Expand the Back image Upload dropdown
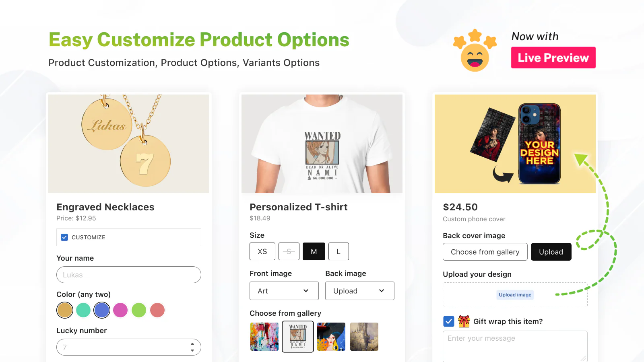The height and width of the screenshot is (362, 644). click(x=359, y=291)
